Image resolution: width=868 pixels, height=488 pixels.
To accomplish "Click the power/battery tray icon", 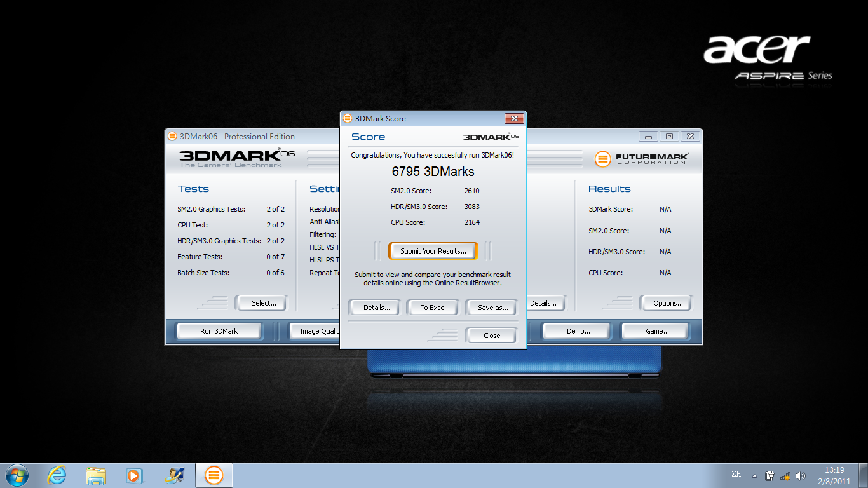I will point(770,475).
